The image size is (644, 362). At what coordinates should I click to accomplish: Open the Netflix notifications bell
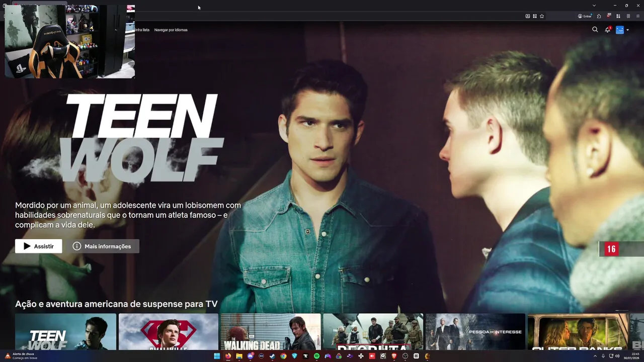click(607, 30)
